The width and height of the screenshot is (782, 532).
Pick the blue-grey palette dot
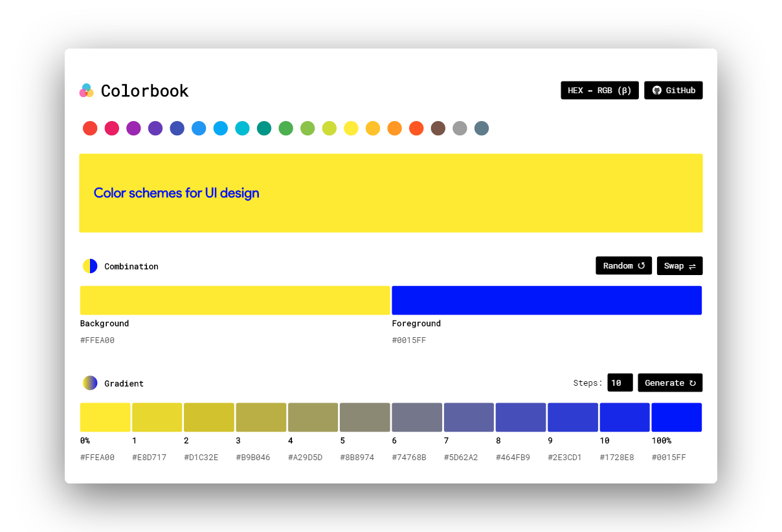[482, 128]
